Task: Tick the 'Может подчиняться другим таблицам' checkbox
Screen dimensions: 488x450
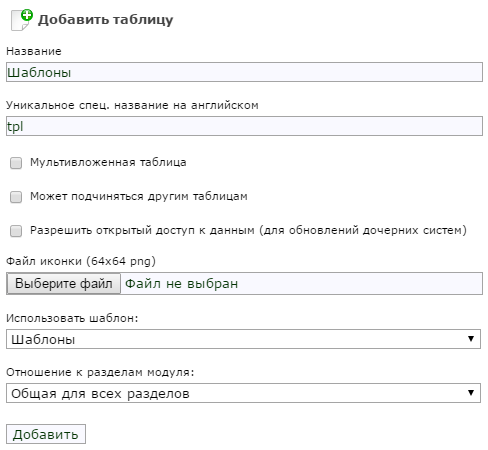Action: point(16,197)
